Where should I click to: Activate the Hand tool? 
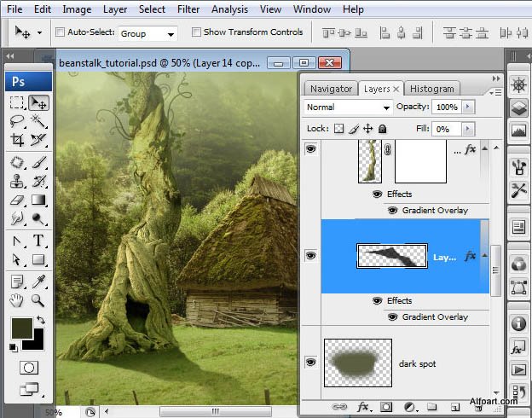coord(17,300)
